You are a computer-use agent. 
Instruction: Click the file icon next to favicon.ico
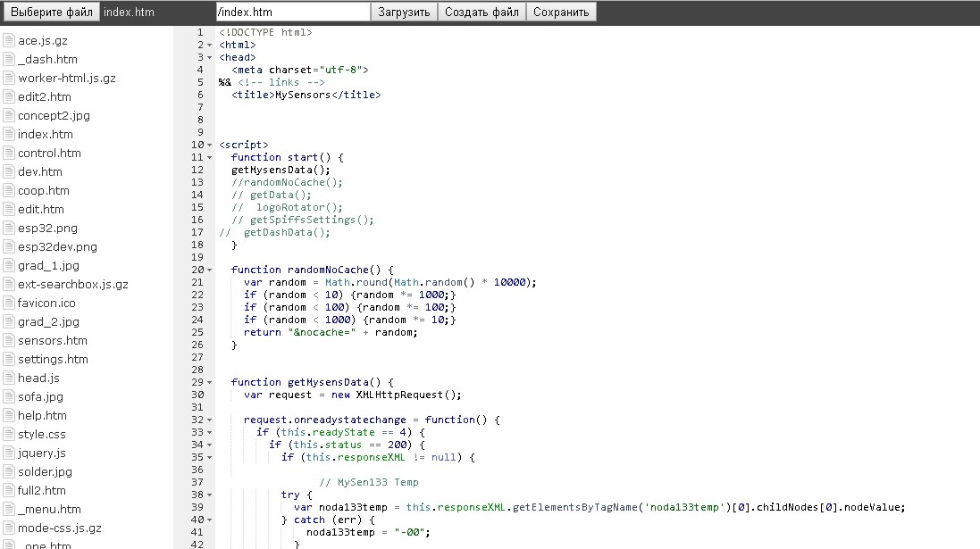pyautogui.click(x=9, y=303)
